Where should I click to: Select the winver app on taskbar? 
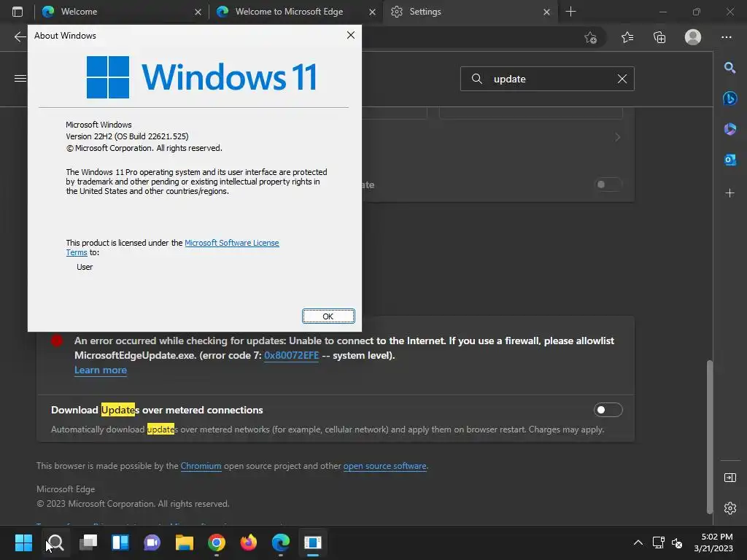tap(313, 542)
